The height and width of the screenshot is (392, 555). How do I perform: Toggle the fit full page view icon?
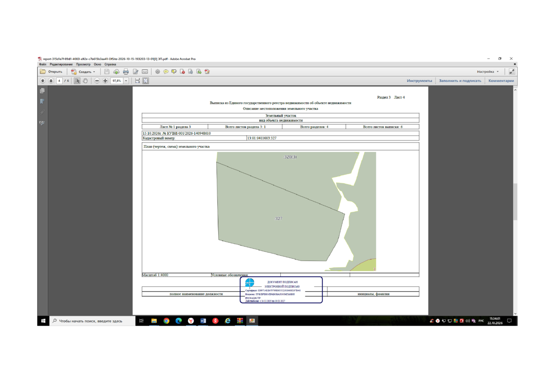(146, 81)
